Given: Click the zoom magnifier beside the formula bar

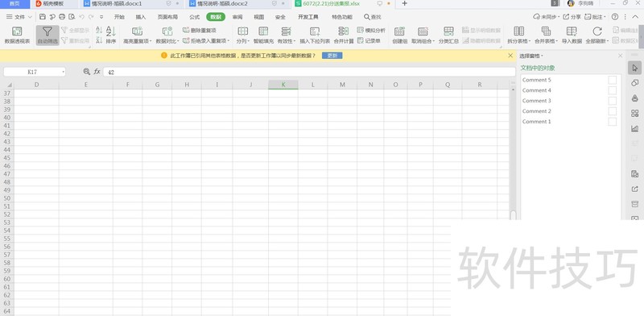Looking at the screenshot, I should [87, 72].
